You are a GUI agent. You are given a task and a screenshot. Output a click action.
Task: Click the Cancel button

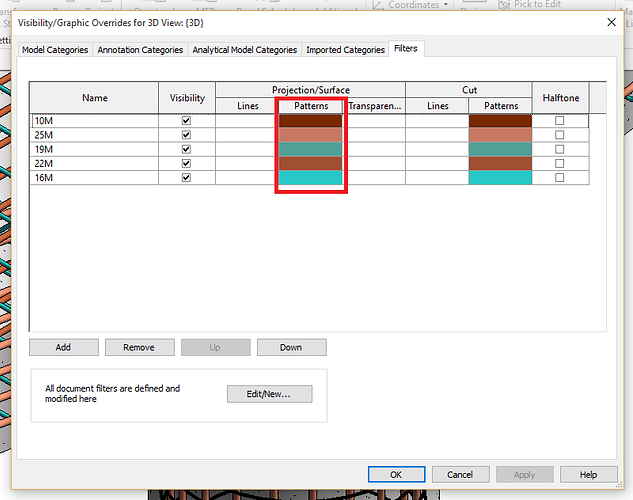click(460, 475)
